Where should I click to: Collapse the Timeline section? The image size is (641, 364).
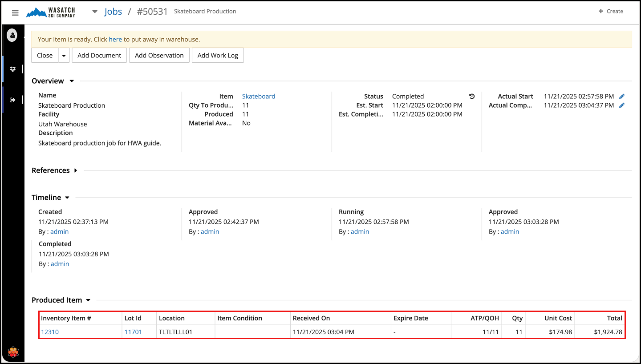tap(67, 198)
